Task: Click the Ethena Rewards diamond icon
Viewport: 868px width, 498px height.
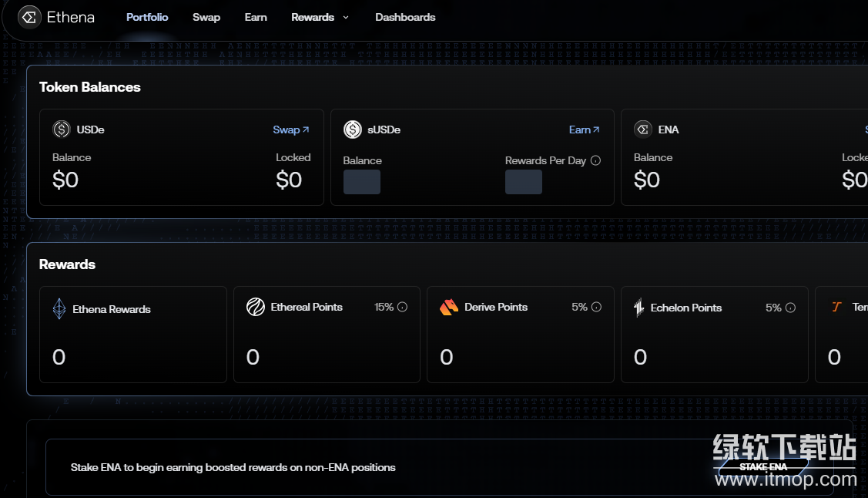Action: pos(59,309)
